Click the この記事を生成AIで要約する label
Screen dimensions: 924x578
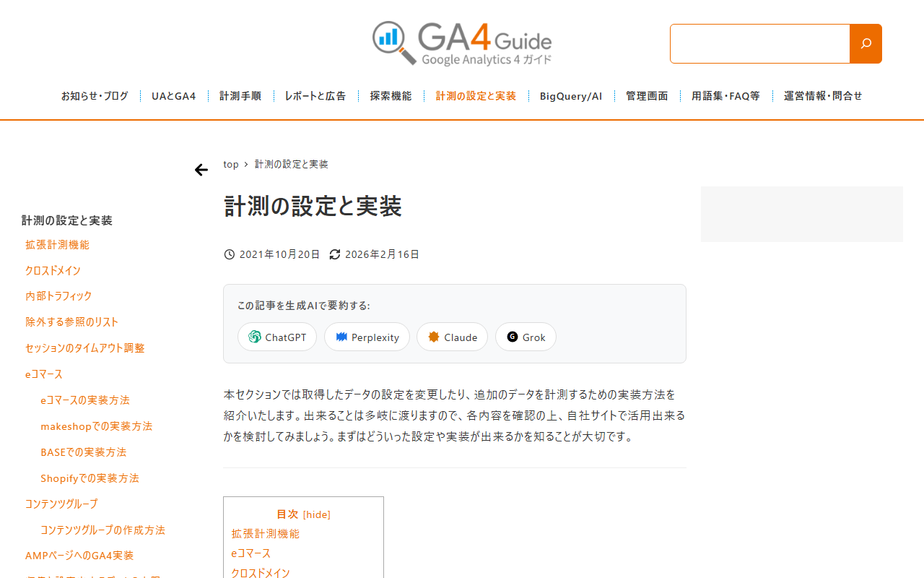pos(303,306)
